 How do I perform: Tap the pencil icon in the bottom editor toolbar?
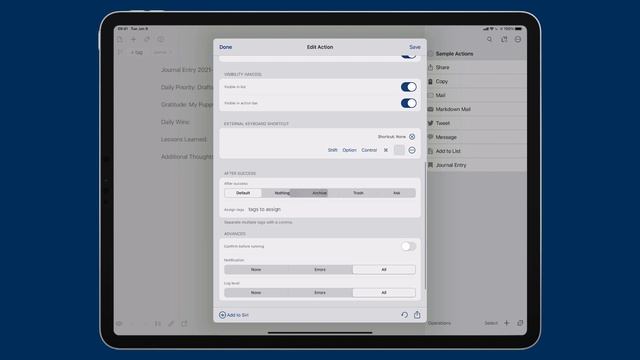click(x=171, y=324)
